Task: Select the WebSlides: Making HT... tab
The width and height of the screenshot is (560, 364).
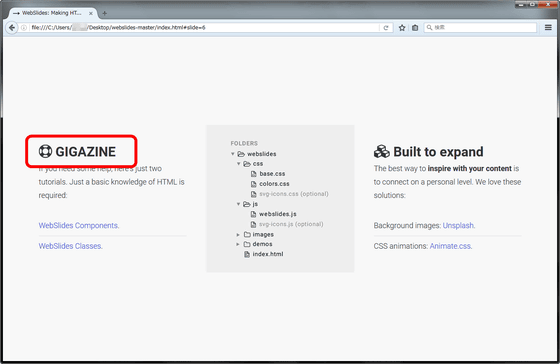Action: tap(52, 13)
